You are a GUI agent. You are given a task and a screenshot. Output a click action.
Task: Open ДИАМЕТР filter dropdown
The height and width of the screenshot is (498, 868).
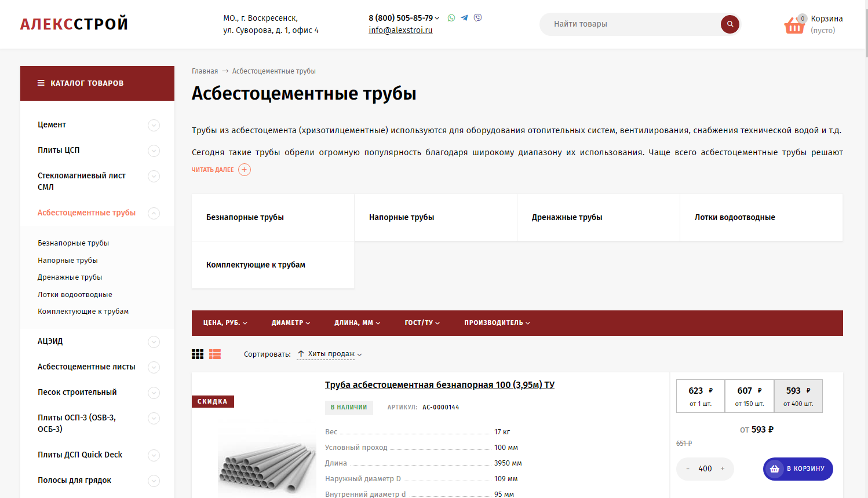pos(291,323)
